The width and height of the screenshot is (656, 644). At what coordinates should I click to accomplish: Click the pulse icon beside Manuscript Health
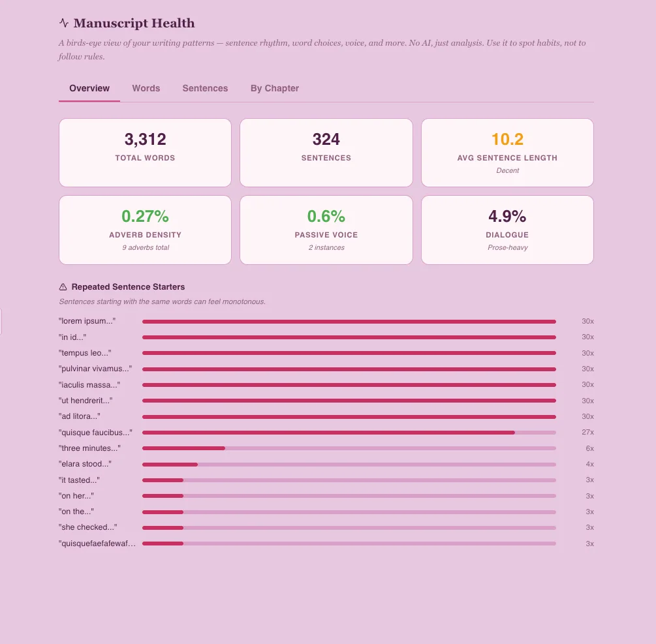(63, 23)
